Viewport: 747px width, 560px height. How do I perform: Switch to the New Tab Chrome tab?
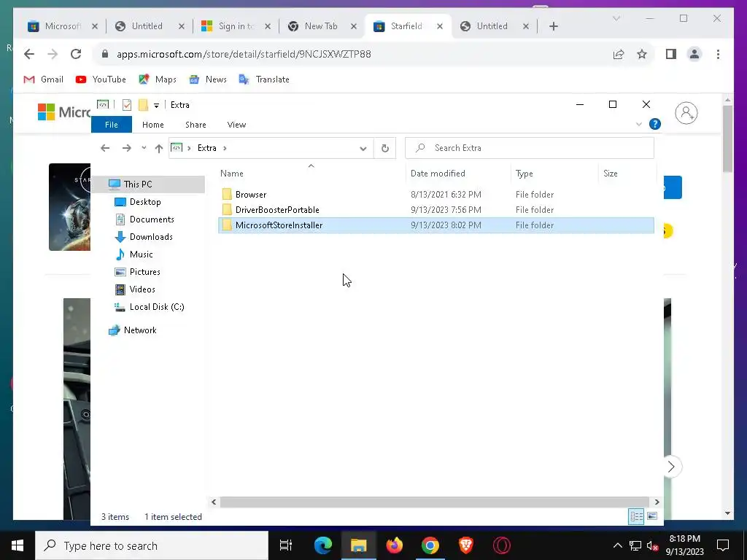pos(321,26)
